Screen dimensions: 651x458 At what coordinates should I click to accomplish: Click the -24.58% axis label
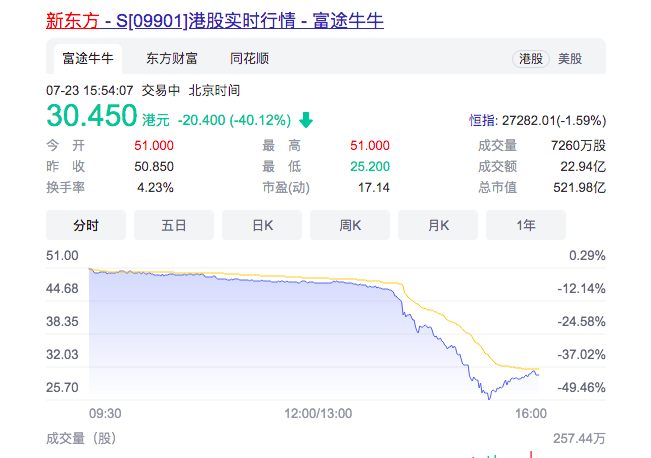coord(581,321)
